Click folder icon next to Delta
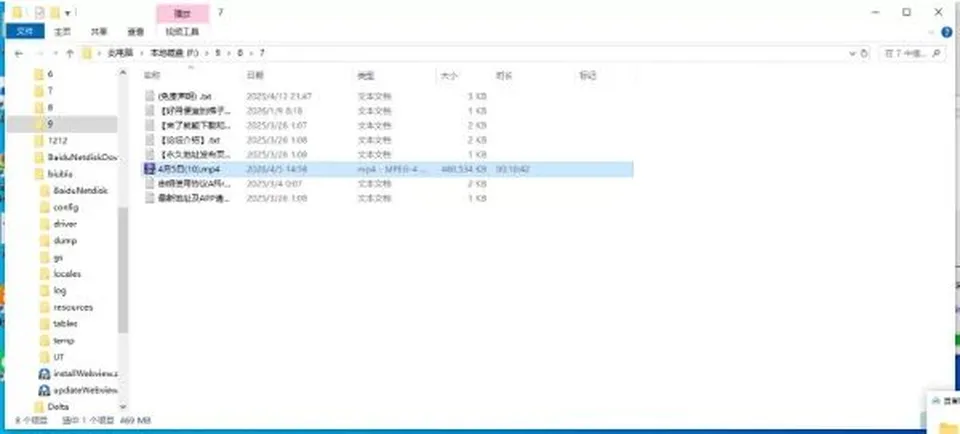960x434 pixels. (39, 406)
